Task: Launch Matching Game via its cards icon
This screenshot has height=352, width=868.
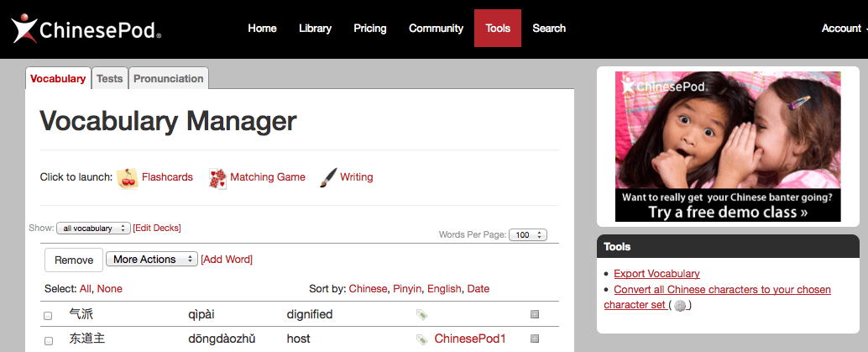Action: 217,178
